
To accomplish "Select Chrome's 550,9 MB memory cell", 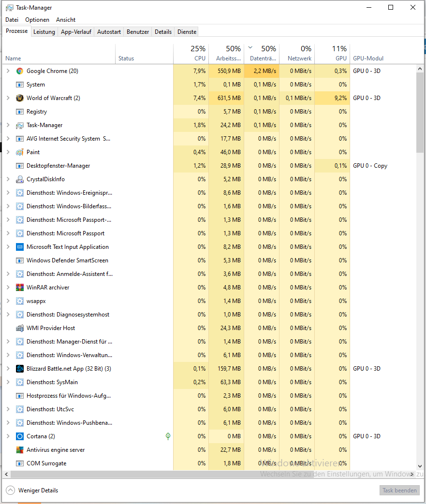I will (x=226, y=71).
